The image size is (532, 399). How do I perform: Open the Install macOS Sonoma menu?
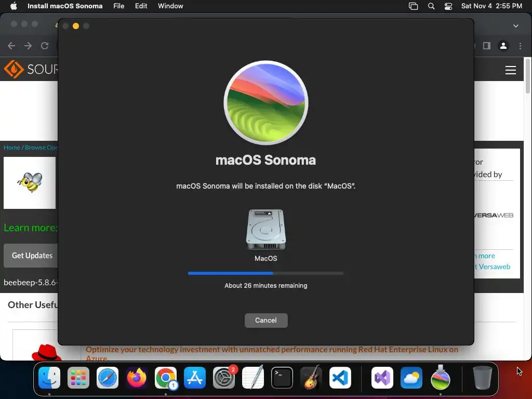pos(65,6)
